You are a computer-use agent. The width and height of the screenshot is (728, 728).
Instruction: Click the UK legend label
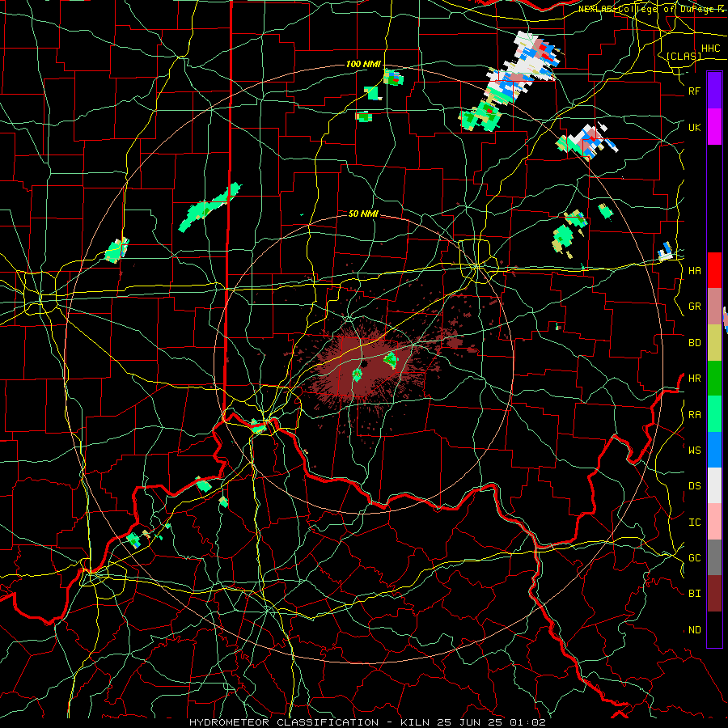[694, 127]
